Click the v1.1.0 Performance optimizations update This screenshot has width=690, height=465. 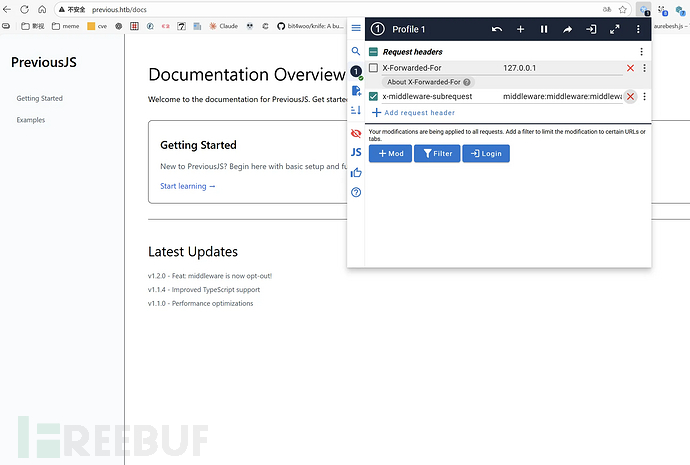tap(200, 304)
